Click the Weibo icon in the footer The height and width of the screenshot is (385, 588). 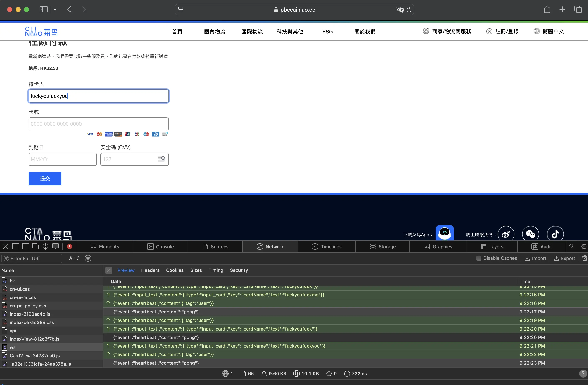pyautogui.click(x=506, y=234)
